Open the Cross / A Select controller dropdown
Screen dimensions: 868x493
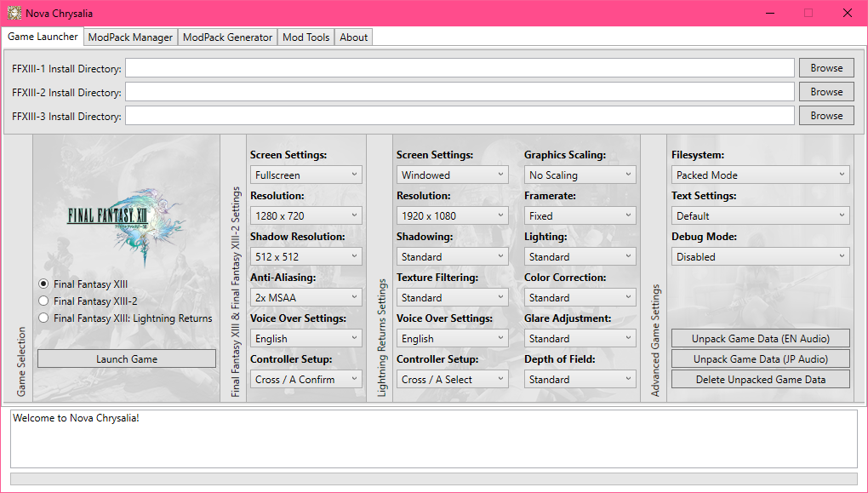[x=452, y=379]
